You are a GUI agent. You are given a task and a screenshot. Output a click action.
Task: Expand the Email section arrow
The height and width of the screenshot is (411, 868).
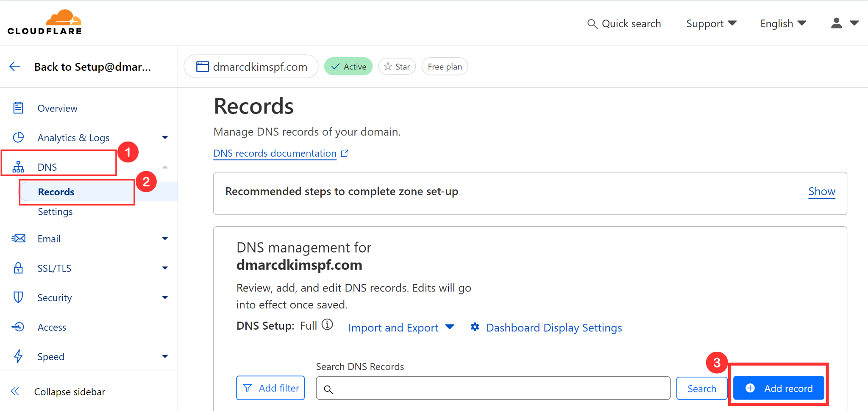point(165,239)
